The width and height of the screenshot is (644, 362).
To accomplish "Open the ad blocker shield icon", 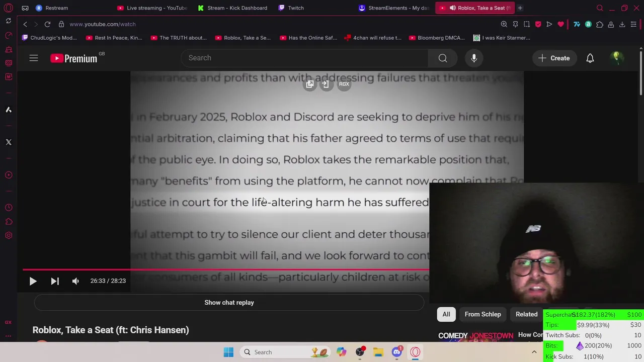I will click(x=538, y=24).
